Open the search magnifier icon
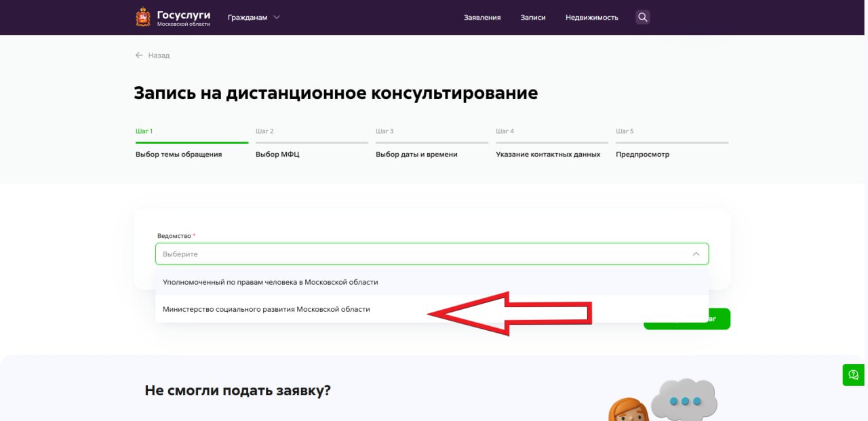 coord(643,18)
